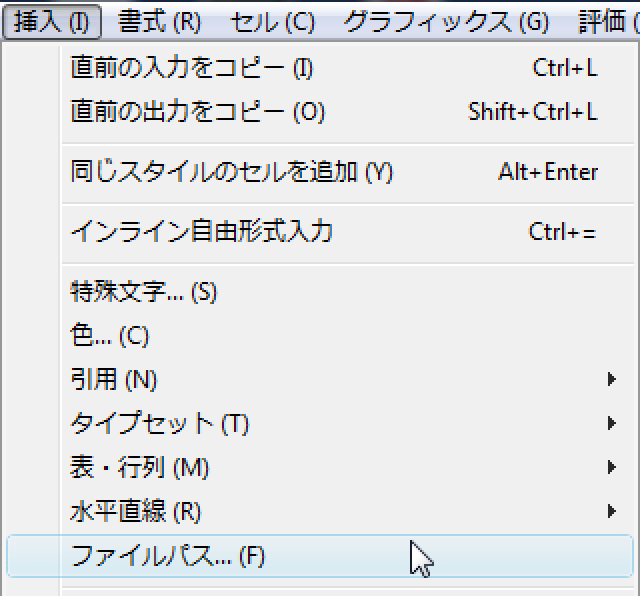Open the 挿入 (I) menu
The height and width of the screenshot is (596, 640).
tap(52, 21)
